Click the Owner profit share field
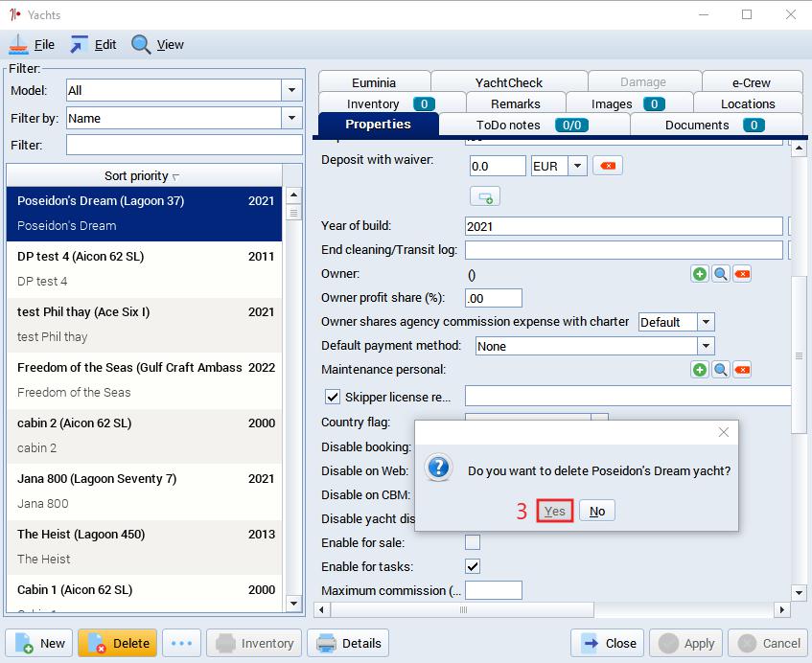 click(494, 298)
